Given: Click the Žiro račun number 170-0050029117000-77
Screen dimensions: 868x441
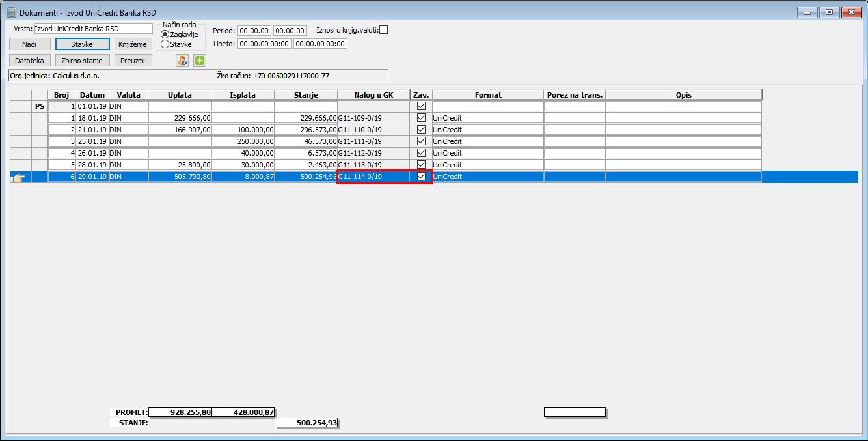Looking at the screenshot, I should click(x=292, y=76).
